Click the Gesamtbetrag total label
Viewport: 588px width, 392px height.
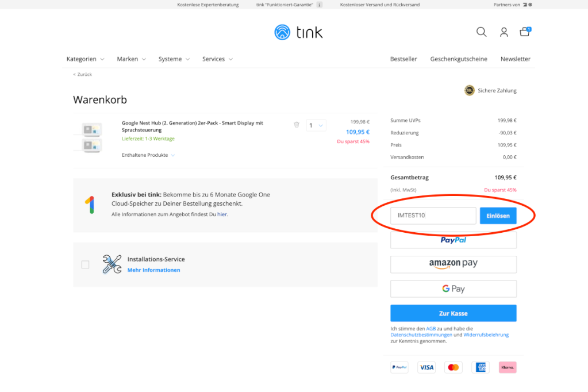(409, 178)
